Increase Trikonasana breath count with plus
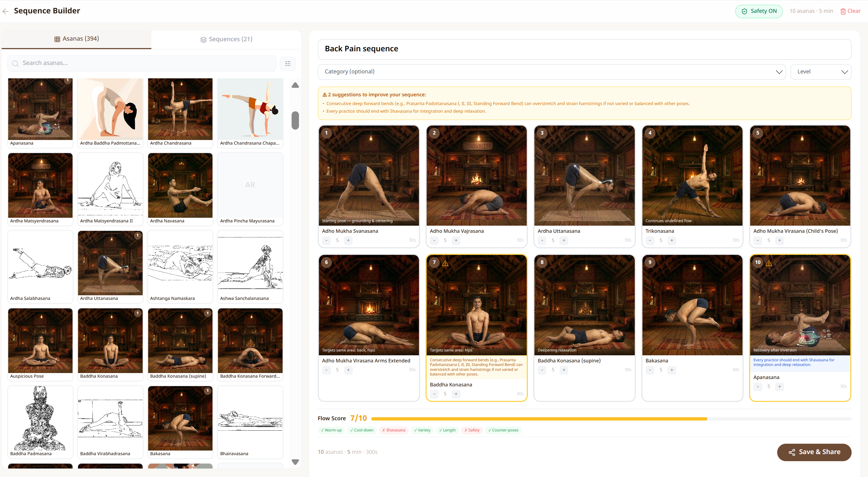The image size is (868, 477). [672, 240]
